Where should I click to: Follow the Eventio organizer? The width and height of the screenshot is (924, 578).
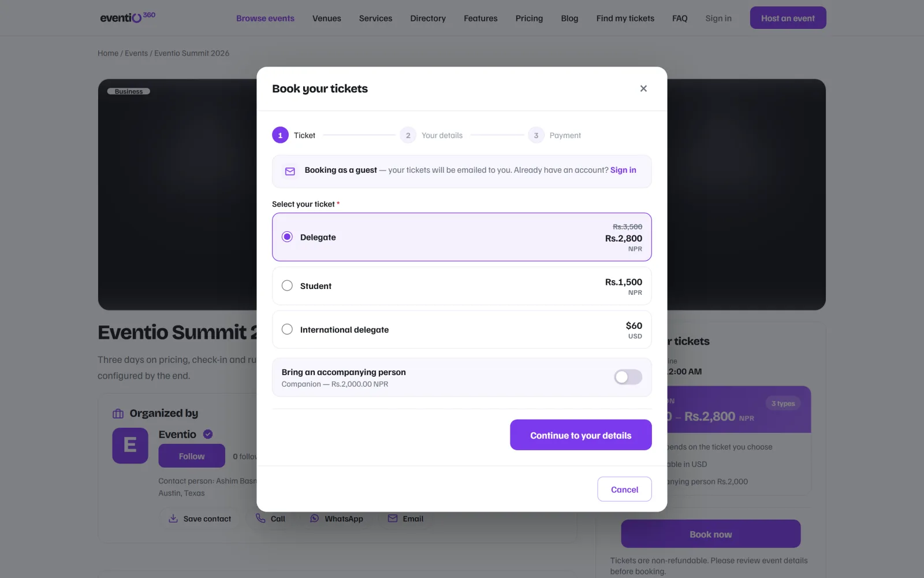(192, 456)
